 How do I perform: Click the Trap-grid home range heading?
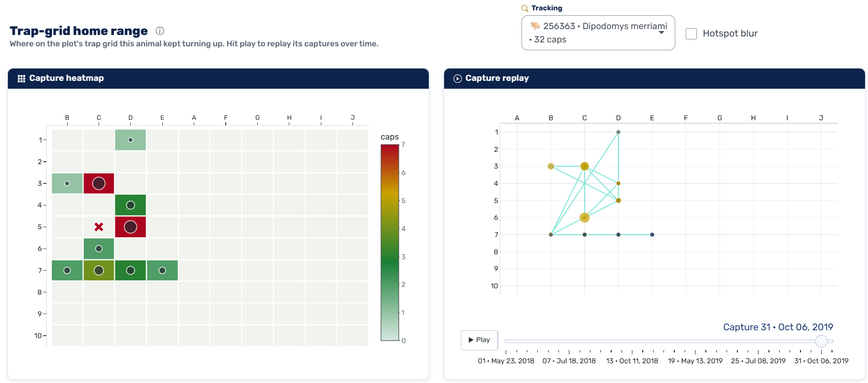click(x=79, y=31)
